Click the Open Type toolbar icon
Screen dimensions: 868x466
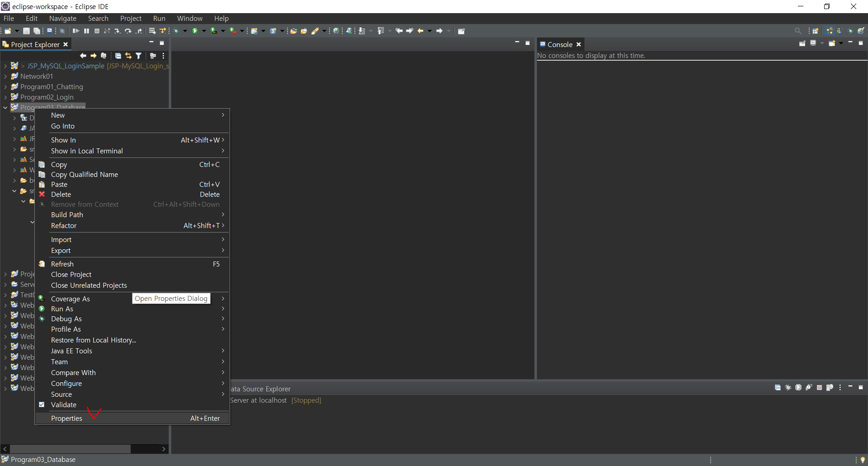click(x=293, y=31)
